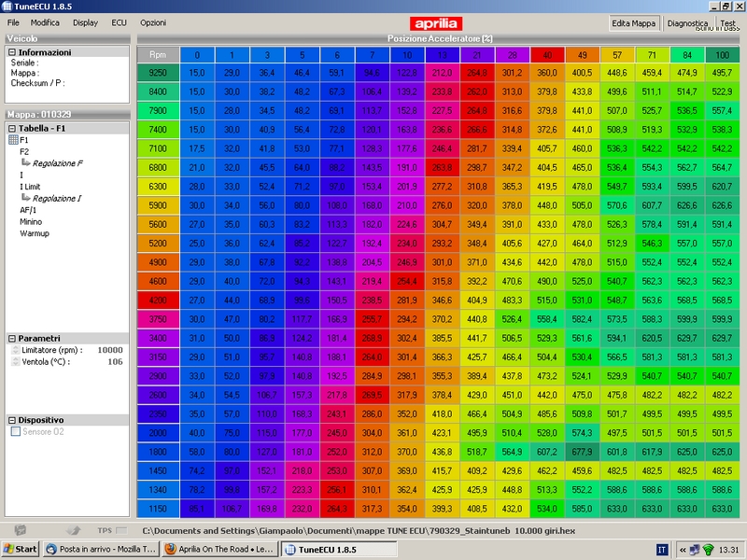The height and width of the screenshot is (560, 747).
Task: Select Regolazione F in tree
Action: click(x=58, y=163)
